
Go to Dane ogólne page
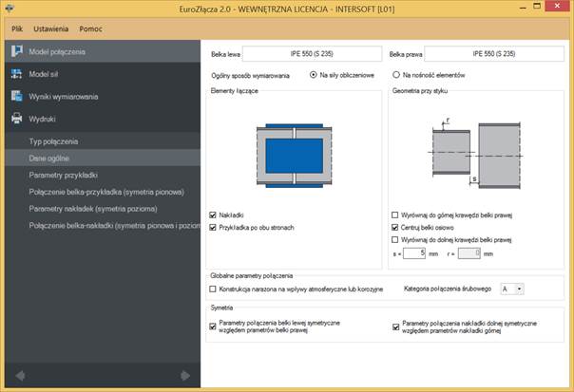(x=103, y=158)
